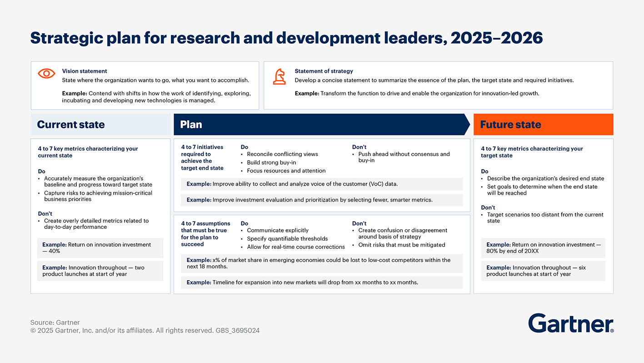This screenshot has height=363, width=644.
Task: Click 'Capture risks to achieving mission-critical' bullet
Action: [98, 196]
